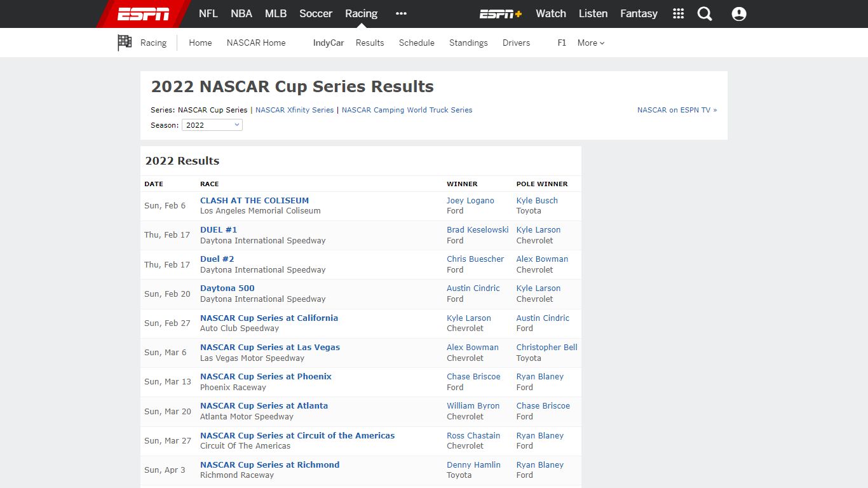
Task: Open pole winner Kyle Busch's profile
Action: pos(537,200)
